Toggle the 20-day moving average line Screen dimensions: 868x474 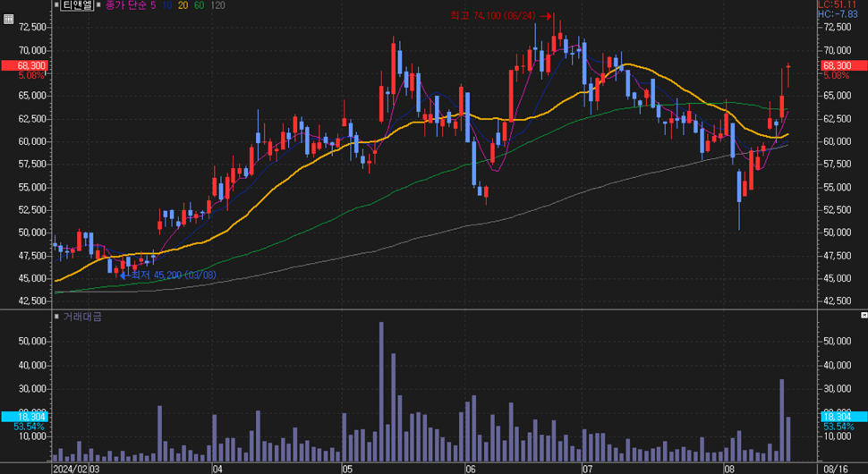(x=183, y=5)
